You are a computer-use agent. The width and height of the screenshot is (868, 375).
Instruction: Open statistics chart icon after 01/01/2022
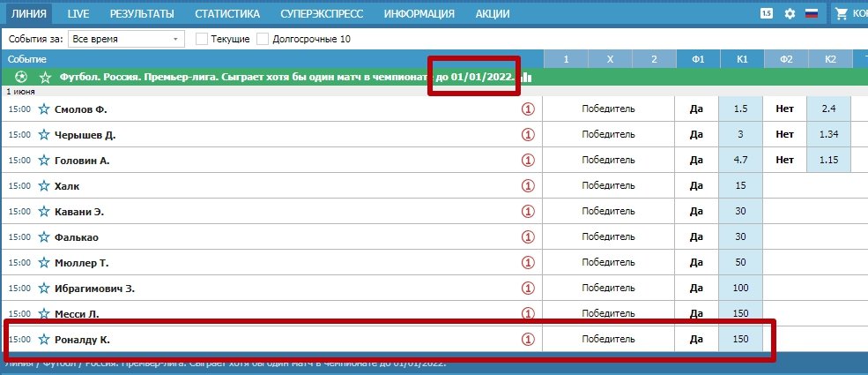tap(526, 78)
